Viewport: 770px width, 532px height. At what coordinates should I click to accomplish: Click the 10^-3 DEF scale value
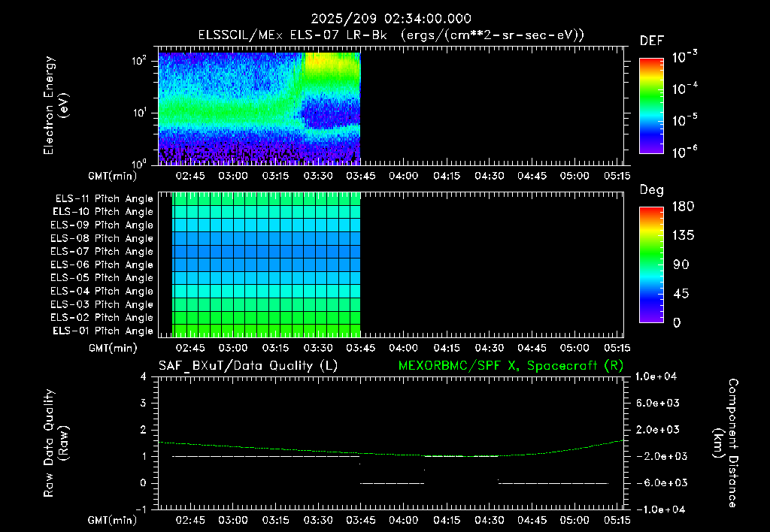[684, 57]
